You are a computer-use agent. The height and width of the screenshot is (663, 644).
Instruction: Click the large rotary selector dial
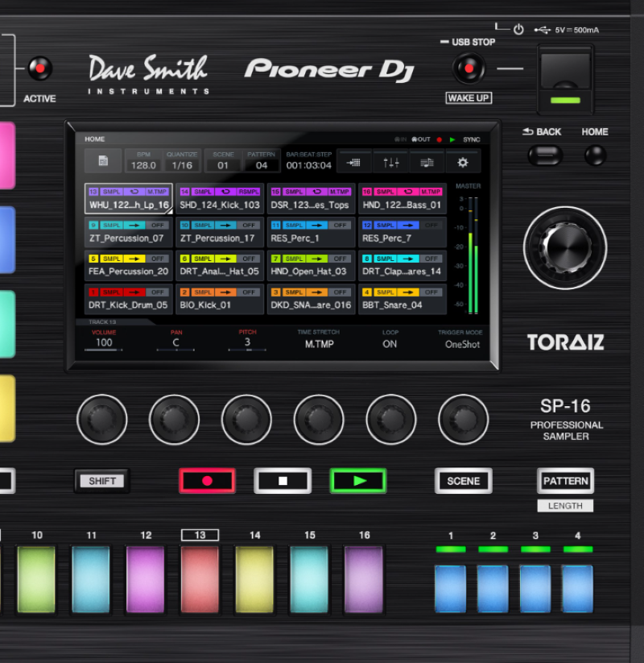(565, 248)
